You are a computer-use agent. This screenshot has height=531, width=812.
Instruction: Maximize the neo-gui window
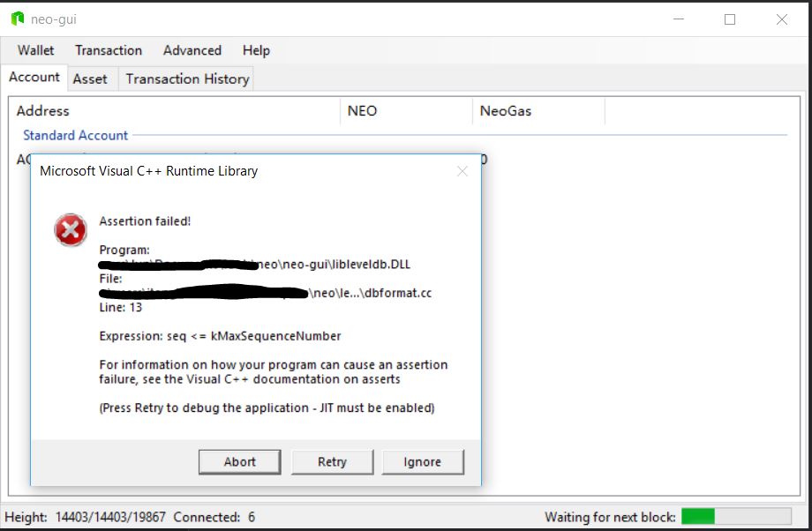tap(730, 19)
